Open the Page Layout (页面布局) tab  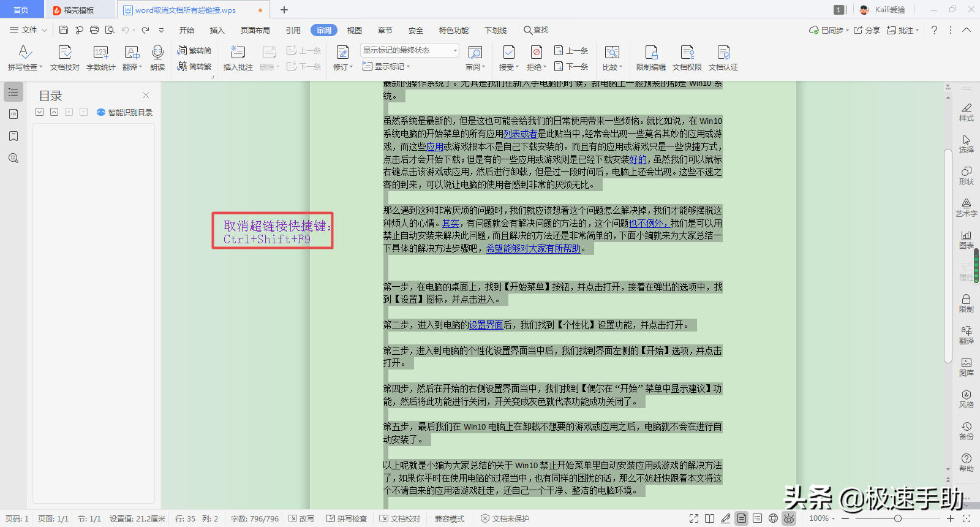[255, 30]
